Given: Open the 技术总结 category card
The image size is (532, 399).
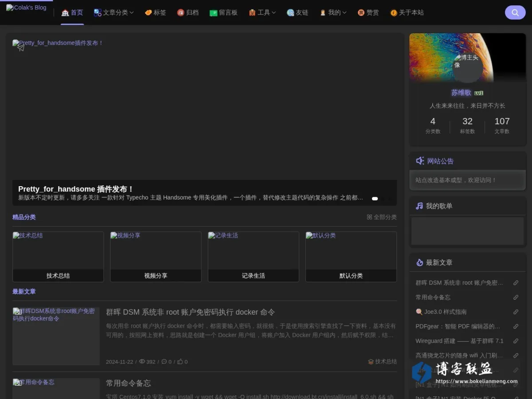Looking at the screenshot, I should (x=58, y=257).
